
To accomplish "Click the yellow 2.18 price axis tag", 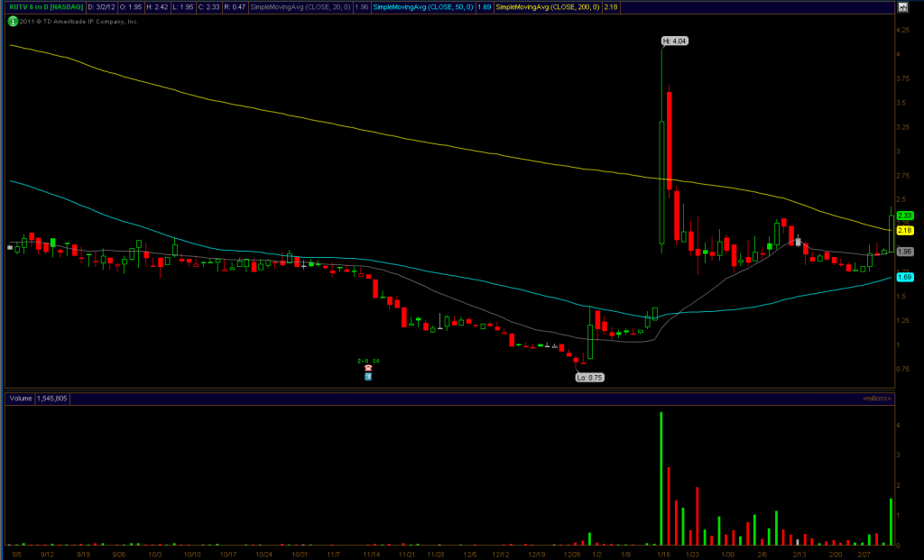I will pos(906,230).
